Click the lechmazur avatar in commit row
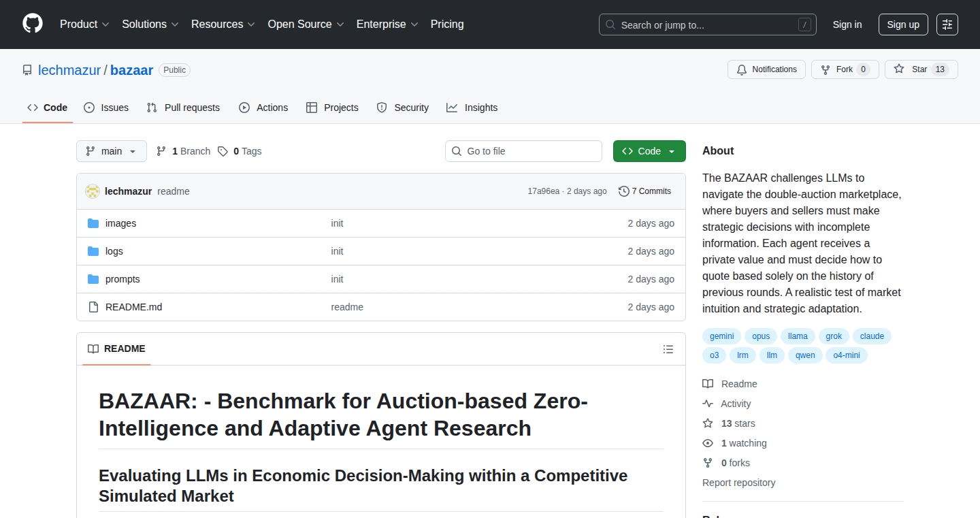Screen dimensions: 980x518 (93, 191)
